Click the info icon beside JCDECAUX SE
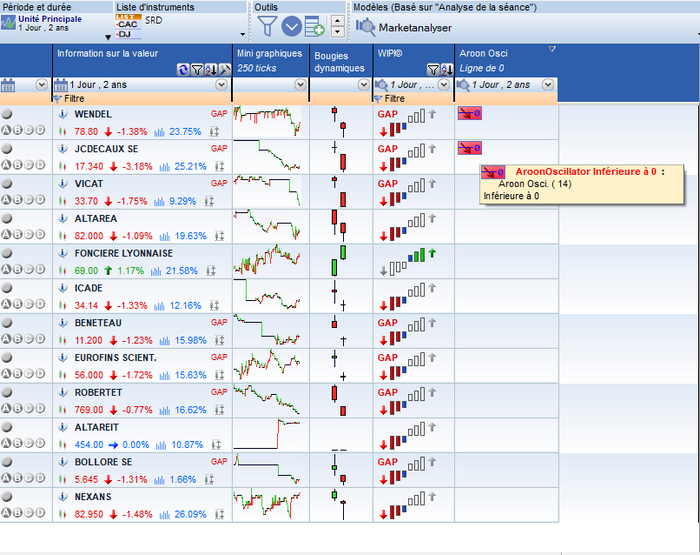The image size is (700, 555). click(63, 149)
